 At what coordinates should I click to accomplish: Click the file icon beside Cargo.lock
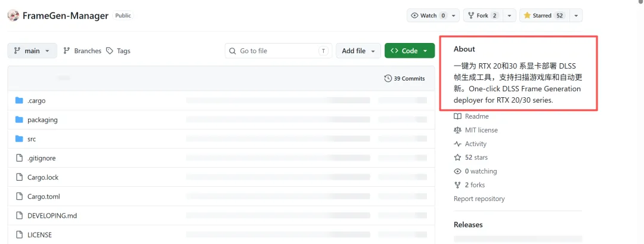coord(19,177)
